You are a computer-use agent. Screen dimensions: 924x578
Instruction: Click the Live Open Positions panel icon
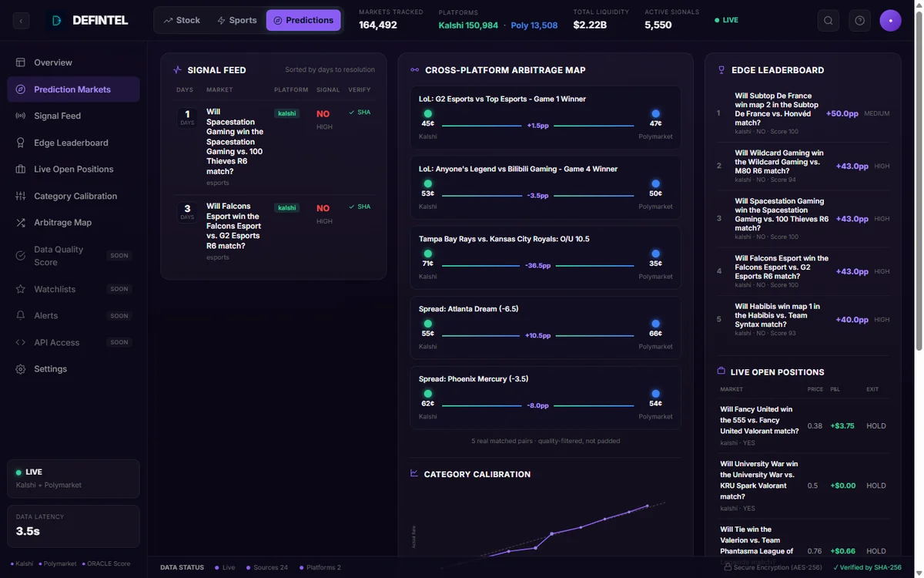pyautogui.click(x=721, y=371)
